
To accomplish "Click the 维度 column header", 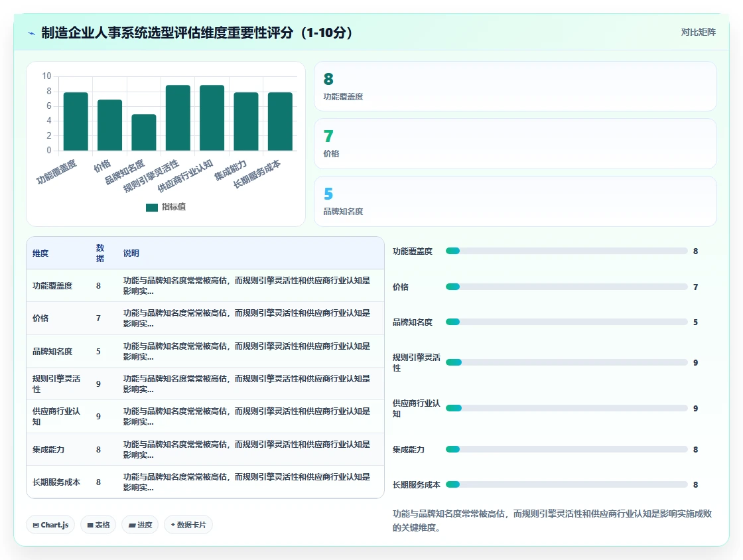I will [40, 253].
